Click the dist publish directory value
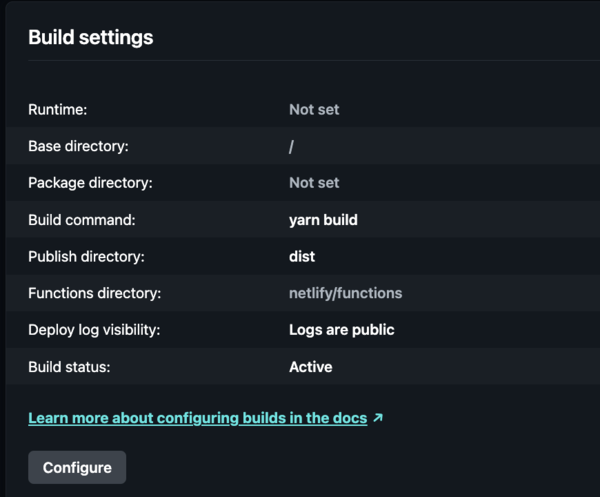600x497 pixels. click(x=302, y=256)
